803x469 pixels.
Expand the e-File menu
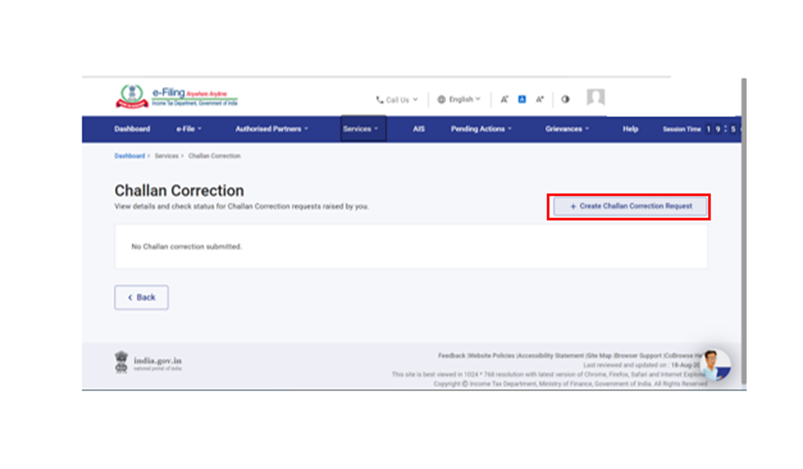[189, 129]
